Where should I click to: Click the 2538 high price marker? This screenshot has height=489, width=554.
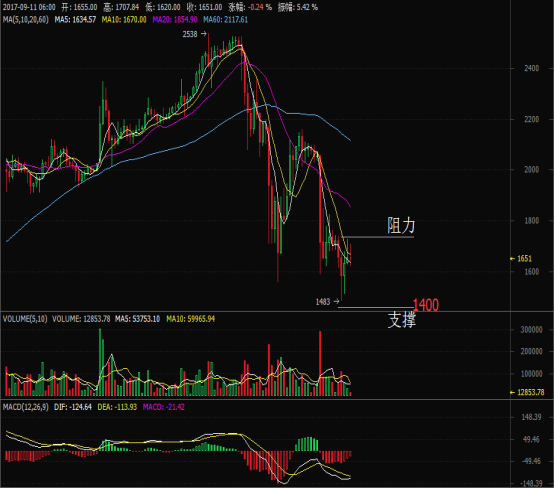tap(194, 34)
